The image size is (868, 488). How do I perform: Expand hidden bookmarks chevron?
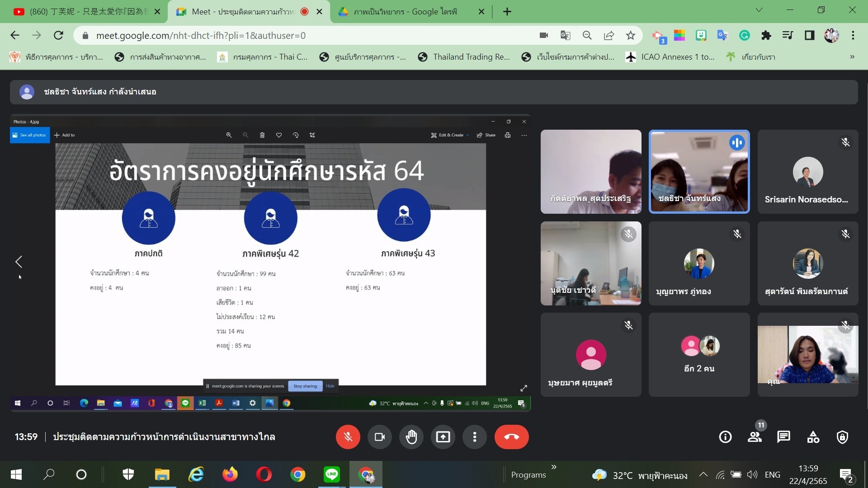[x=852, y=57]
